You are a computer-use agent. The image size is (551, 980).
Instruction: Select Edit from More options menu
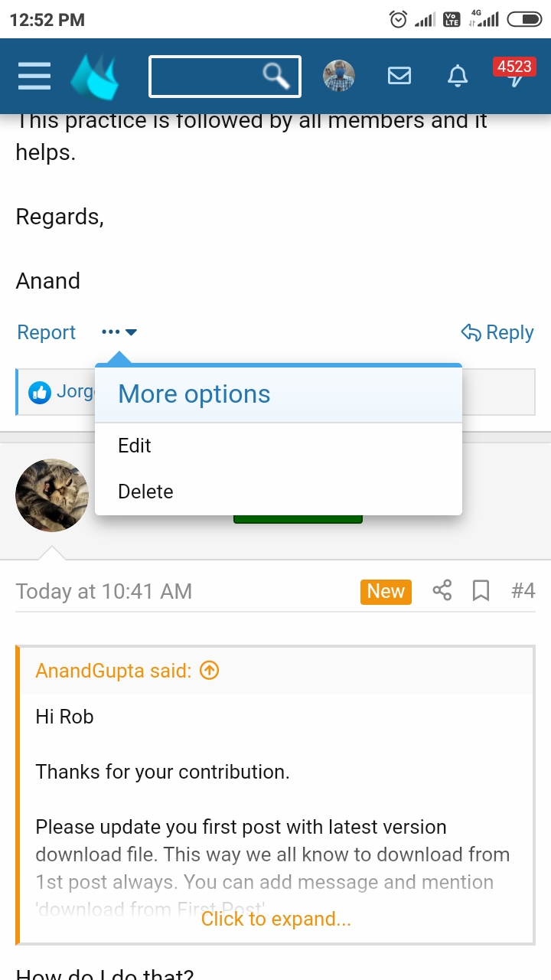(x=135, y=446)
